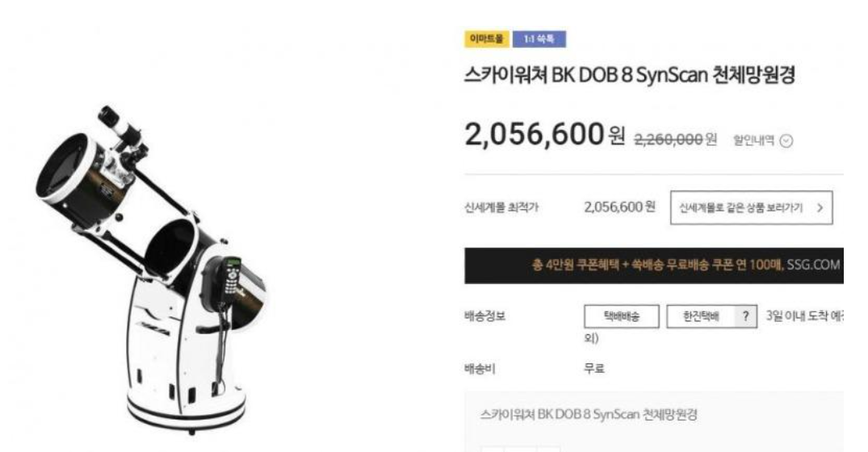Click the 2,056,600원 신세계몰 최적가 price
The width and height of the screenshot is (868, 452).
coord(619,207)
